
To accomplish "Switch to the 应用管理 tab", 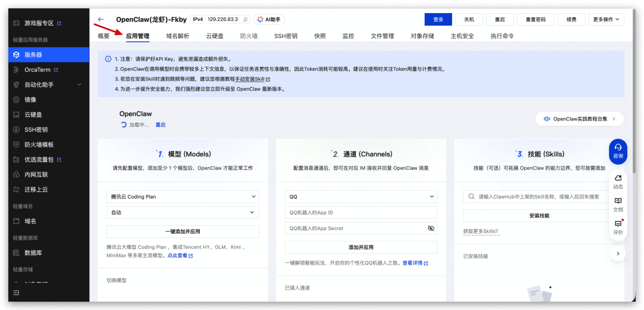I will (x=138, y=36).
